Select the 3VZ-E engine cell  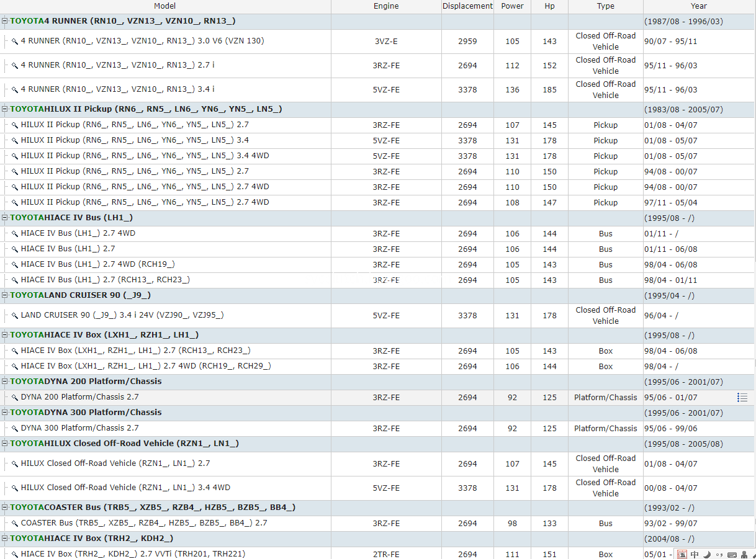386,42
